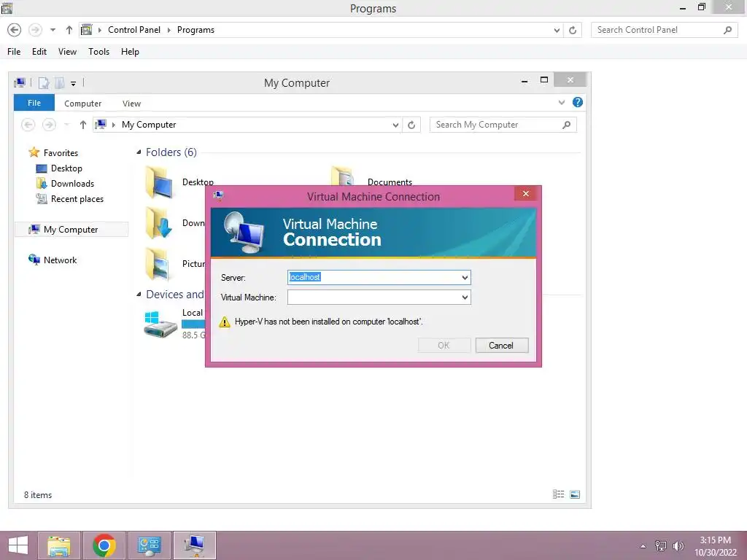Image resolution: width=747 pixels, height=560 pixels.
Task: Click the New folder quick access icon
Action: (60, 83)
